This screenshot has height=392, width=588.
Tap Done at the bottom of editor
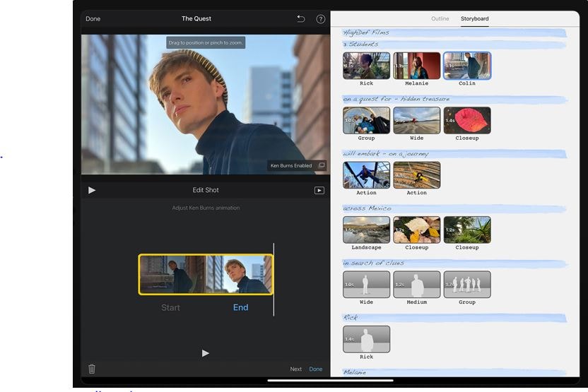(x=316, y=369)
